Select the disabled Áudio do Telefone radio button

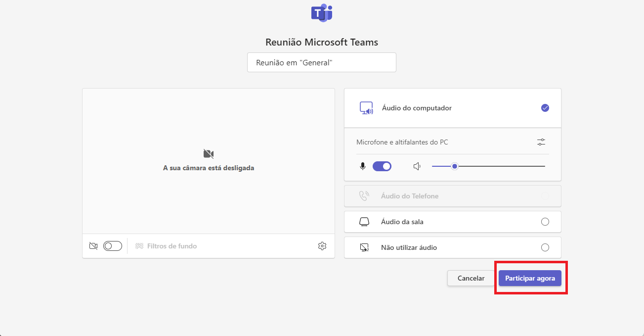[545, 196]
